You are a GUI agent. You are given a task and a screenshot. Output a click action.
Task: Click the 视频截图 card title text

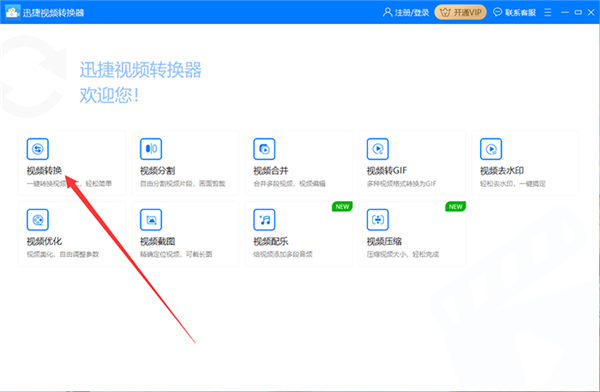(x=157, y=241)
